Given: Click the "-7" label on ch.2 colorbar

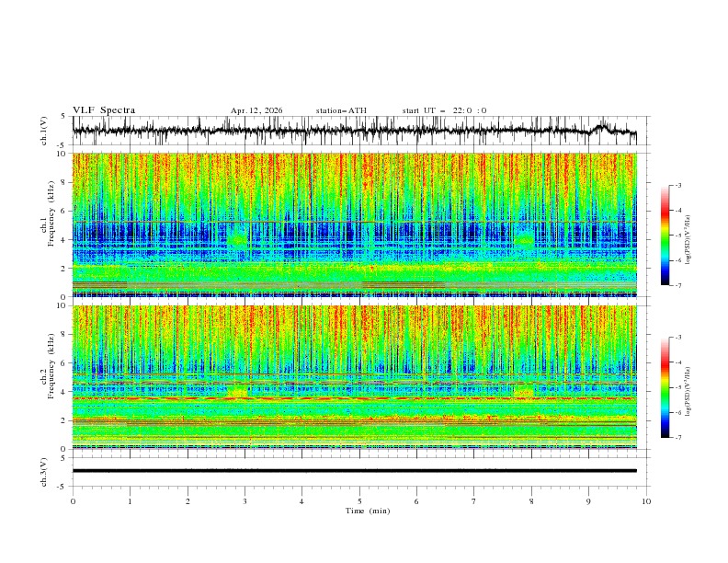Looking at the screenshot, I should 678,438.
